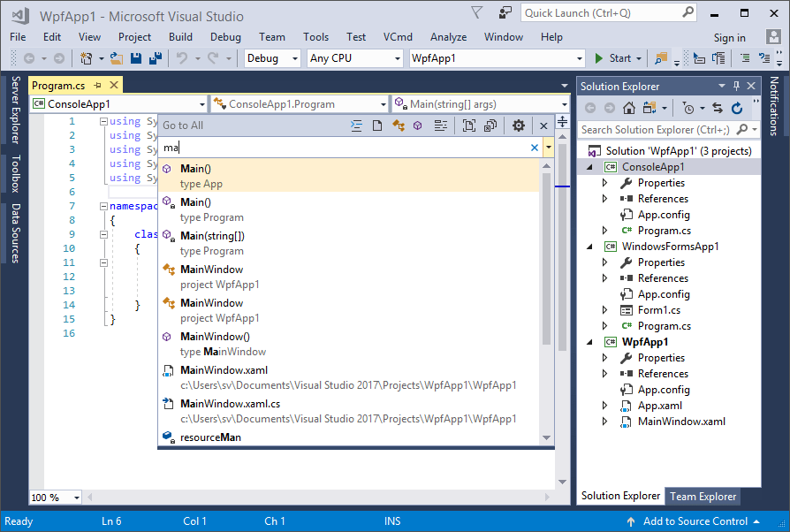This screenshot has width=790, height=532.
Task: Click the Save All toolbar icon
Action: 155,58
